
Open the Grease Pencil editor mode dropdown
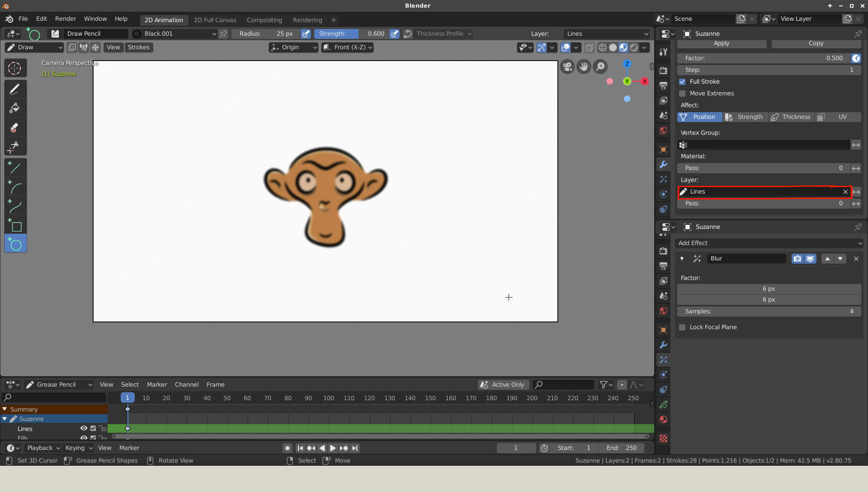pyautogui.click(x=59, y=385)
